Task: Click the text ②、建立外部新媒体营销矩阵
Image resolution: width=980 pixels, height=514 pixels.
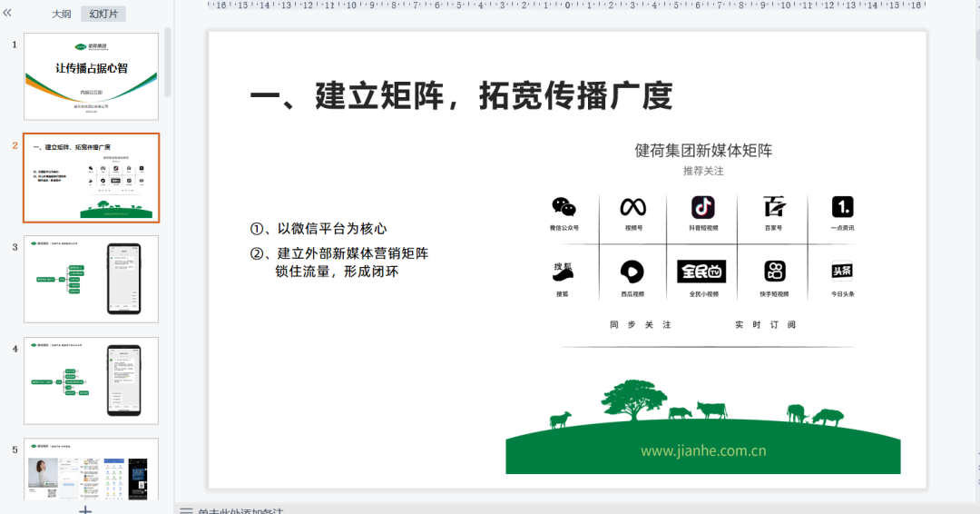Action: click(x=338, y=253)
